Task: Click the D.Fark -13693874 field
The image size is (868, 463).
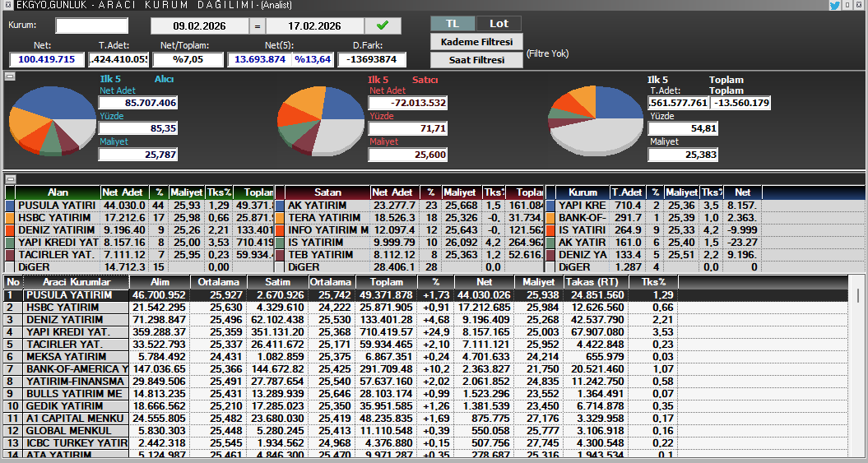Action: coord(372,59)
